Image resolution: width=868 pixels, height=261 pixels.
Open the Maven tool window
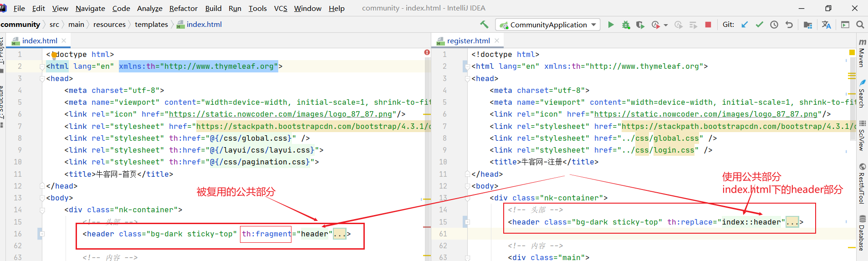[x=862, y=53]
